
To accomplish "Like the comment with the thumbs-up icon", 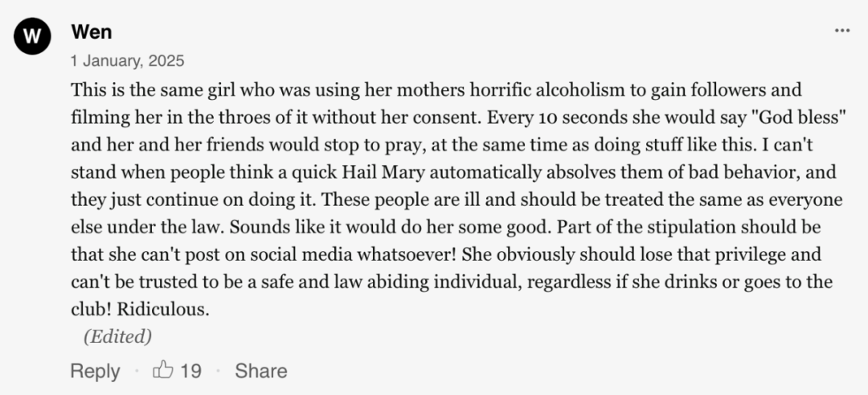I will point(162,369).
